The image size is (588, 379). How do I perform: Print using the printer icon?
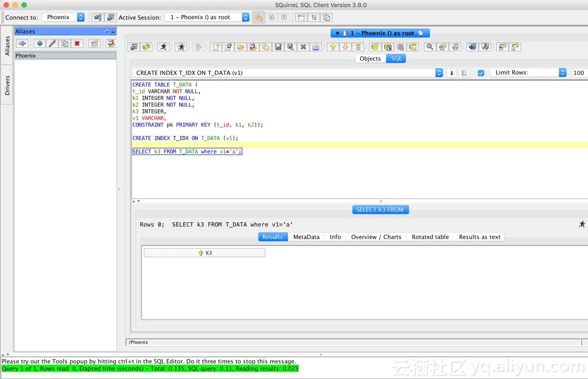click(316, 47)
